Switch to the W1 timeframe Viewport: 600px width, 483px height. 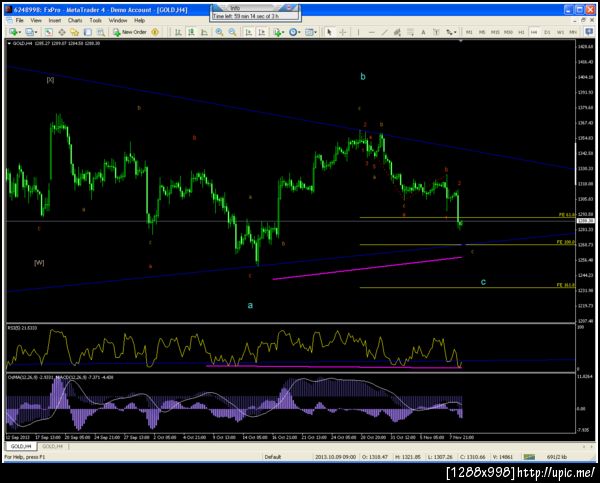click(x=560, y=32)
